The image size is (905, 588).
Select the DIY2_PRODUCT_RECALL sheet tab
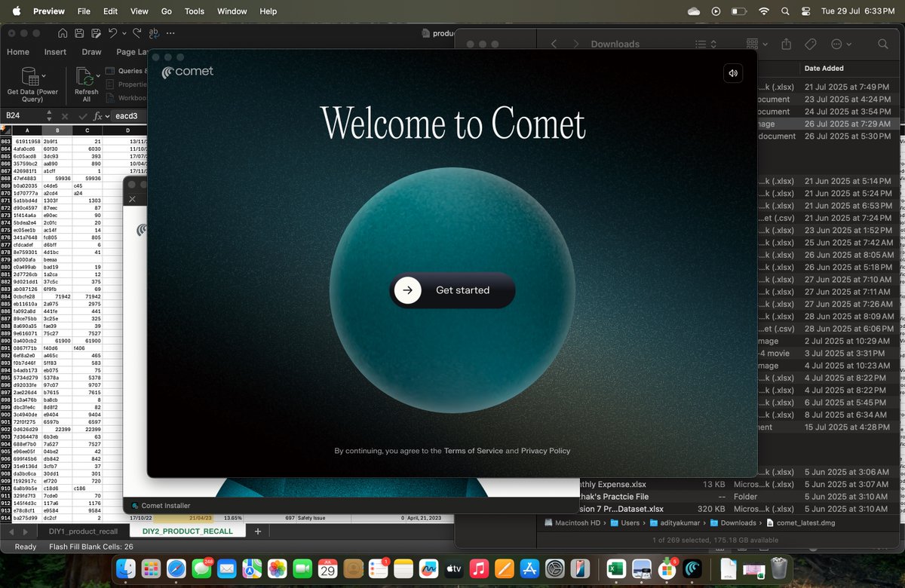pos(188,531)
